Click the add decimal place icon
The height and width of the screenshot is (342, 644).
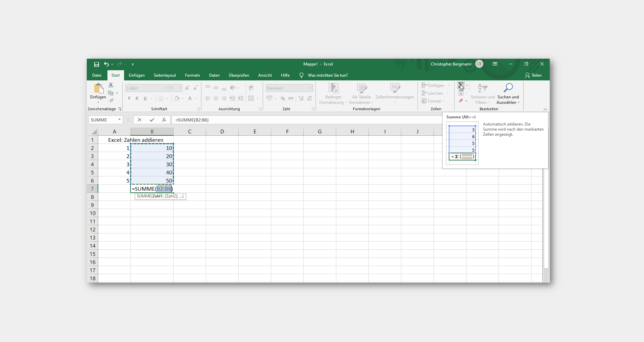301,98
